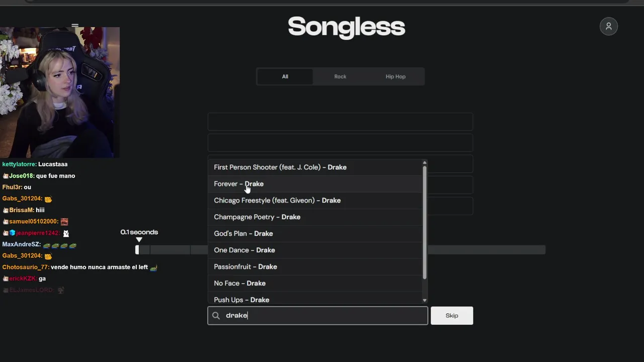Click the playback progress bar
Screen dimensions: 644x362
click(x=340, y=249)
